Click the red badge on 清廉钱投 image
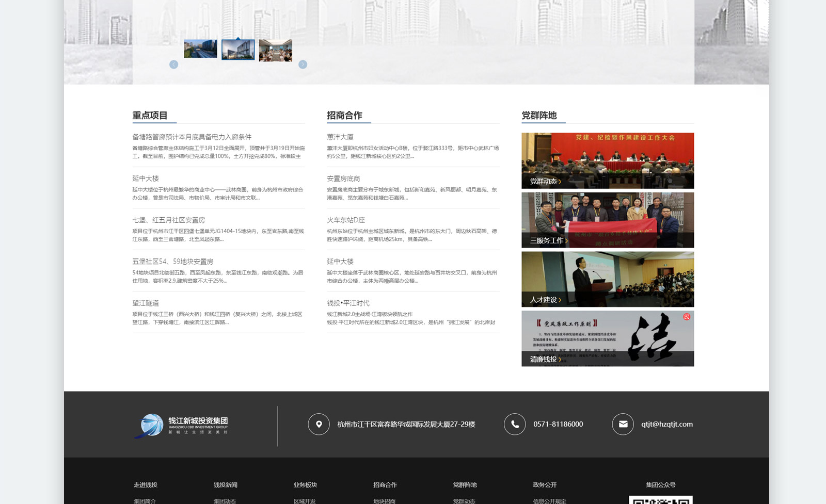 [687, 317]
